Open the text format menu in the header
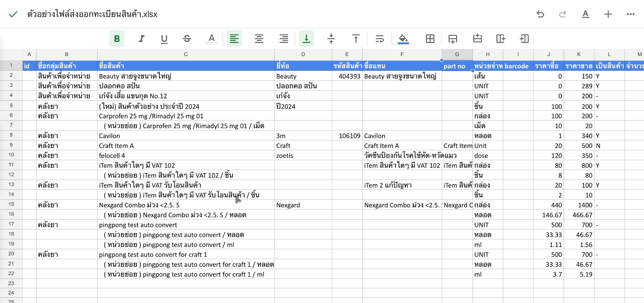 coord(585,14)
